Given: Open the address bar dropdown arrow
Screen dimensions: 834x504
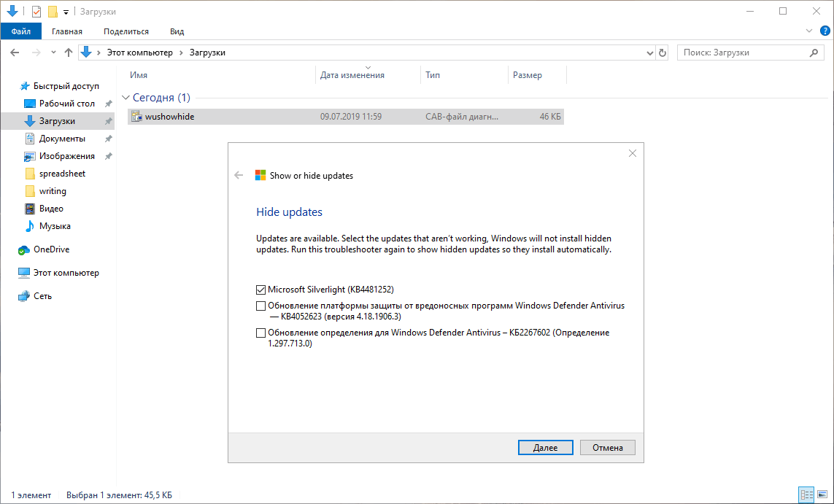Looking at the screenshot, I should click(x=649, y=52).
